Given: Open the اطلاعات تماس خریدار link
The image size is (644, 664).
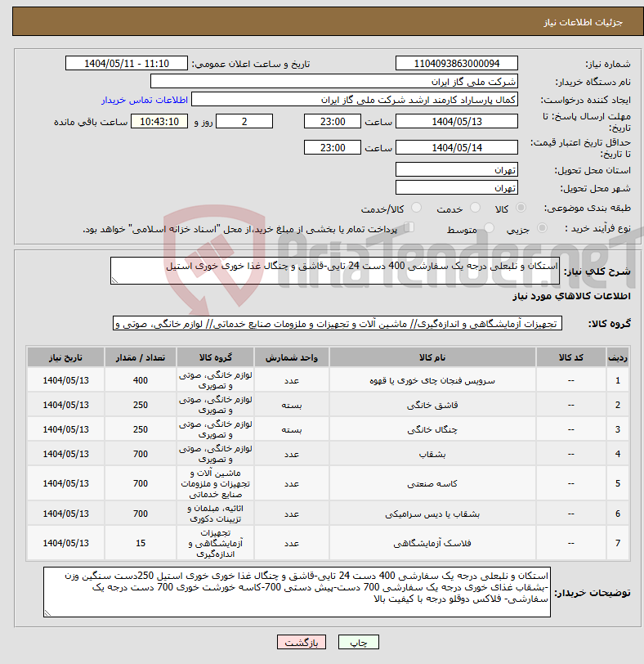Looking at the screenshot, I should (145, 100).
